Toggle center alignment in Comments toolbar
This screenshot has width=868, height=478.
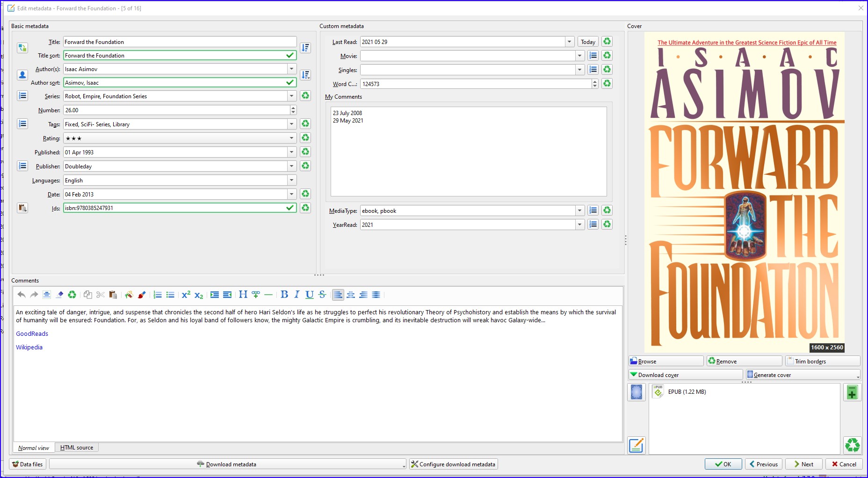coord(351,295)
